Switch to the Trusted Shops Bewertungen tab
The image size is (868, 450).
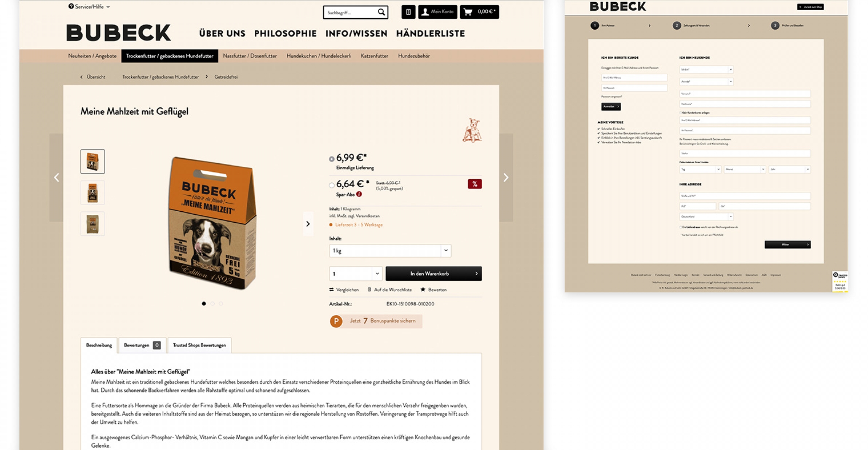click(199, 345)
